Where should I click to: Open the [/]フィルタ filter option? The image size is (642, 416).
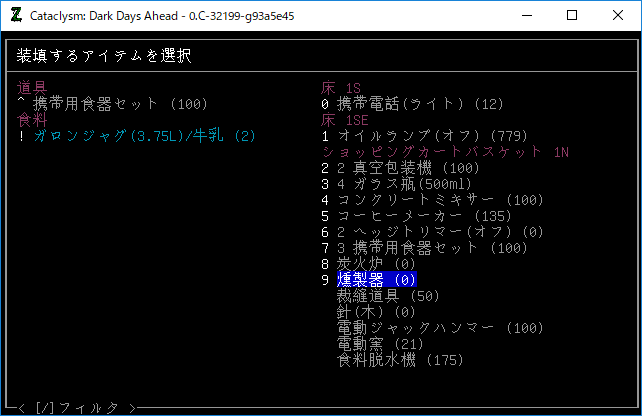(77, 408)
